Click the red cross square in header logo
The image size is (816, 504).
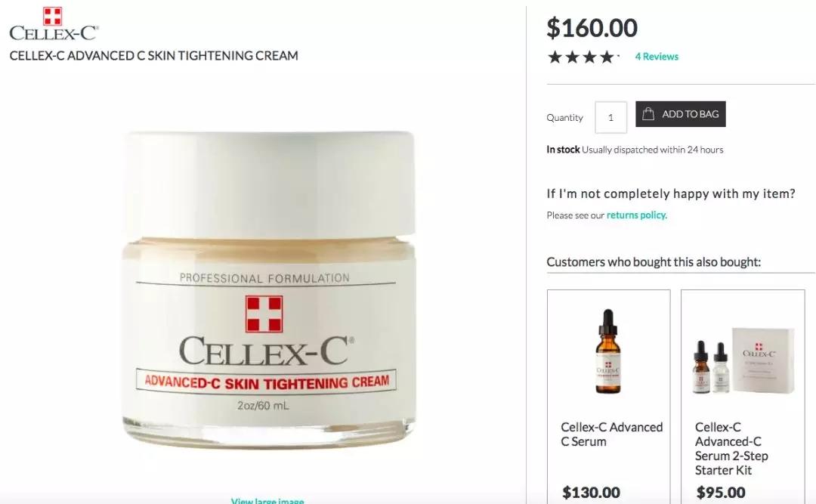point(52,16)
